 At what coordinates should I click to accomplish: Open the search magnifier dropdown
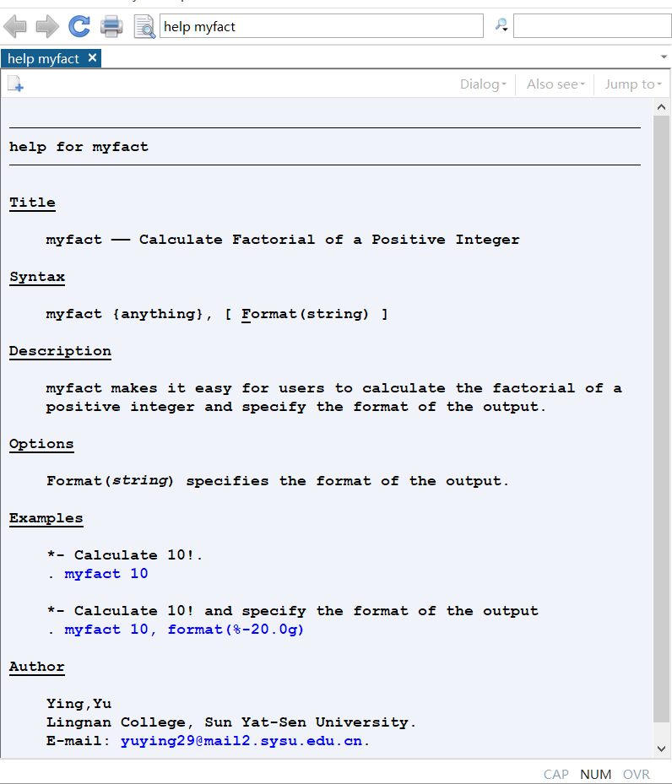point(501,24)
